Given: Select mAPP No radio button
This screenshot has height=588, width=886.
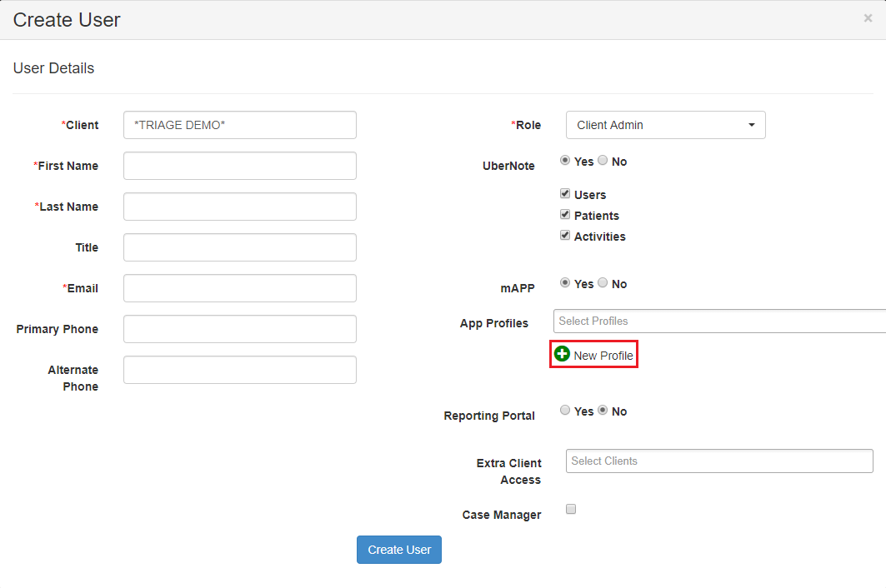Looking at the screenshot, I should pyautogui.click(x=603, y=282).
